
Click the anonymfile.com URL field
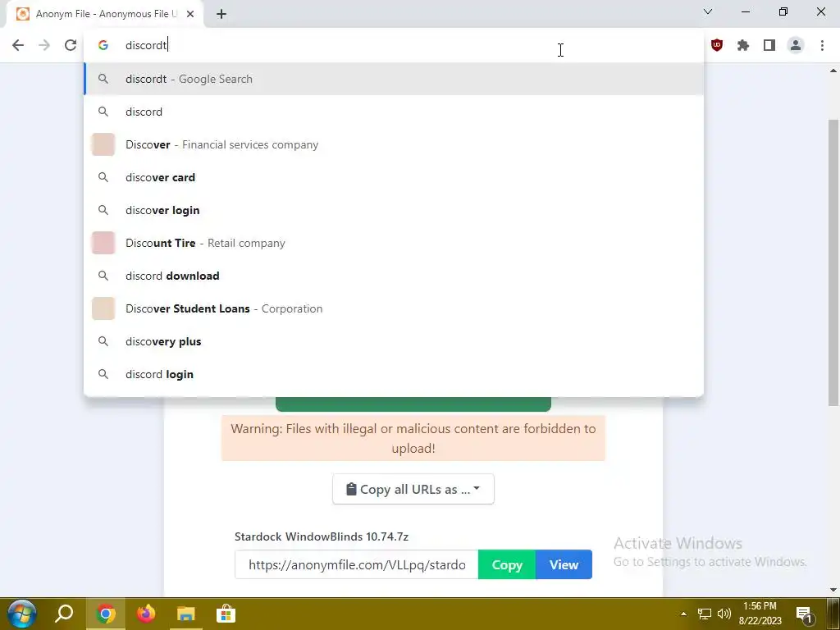click(357, 564)
